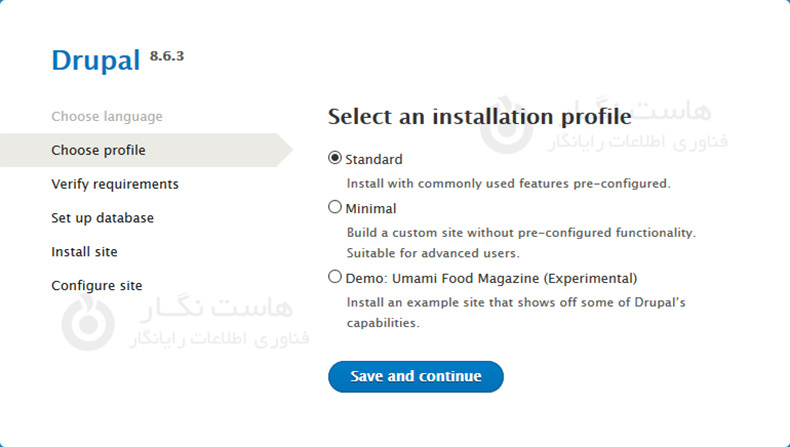Choose the Demo: Umami Food Magazine radio button

coord(335,278)
